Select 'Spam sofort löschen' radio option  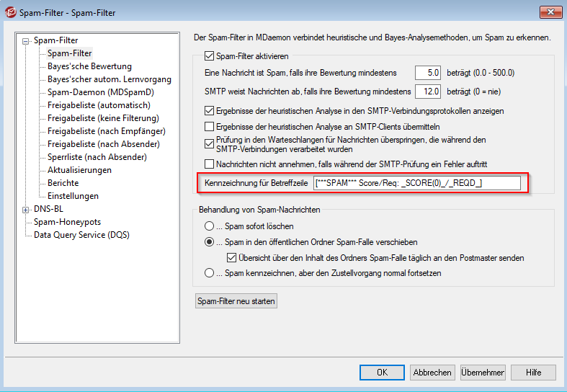click(209, 226)
